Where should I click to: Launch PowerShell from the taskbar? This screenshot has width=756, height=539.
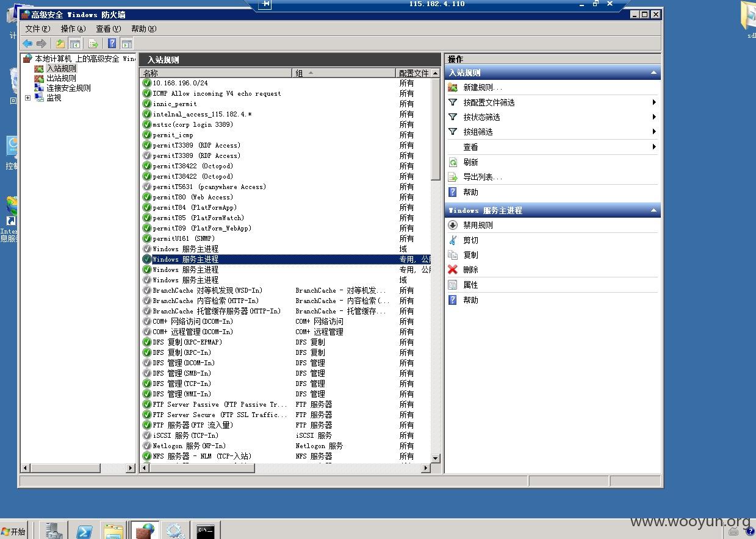click(84, 530)
